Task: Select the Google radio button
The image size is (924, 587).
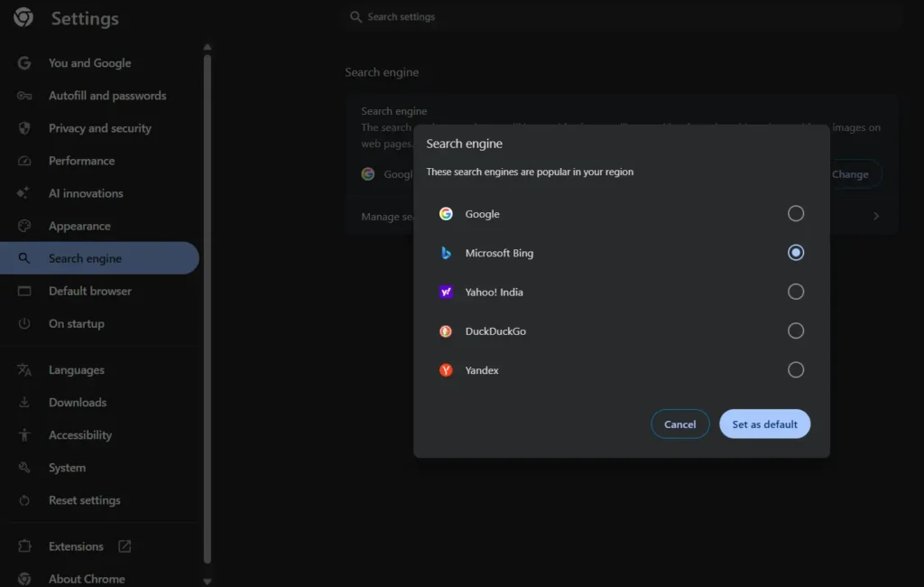Action: click(796, 213)
